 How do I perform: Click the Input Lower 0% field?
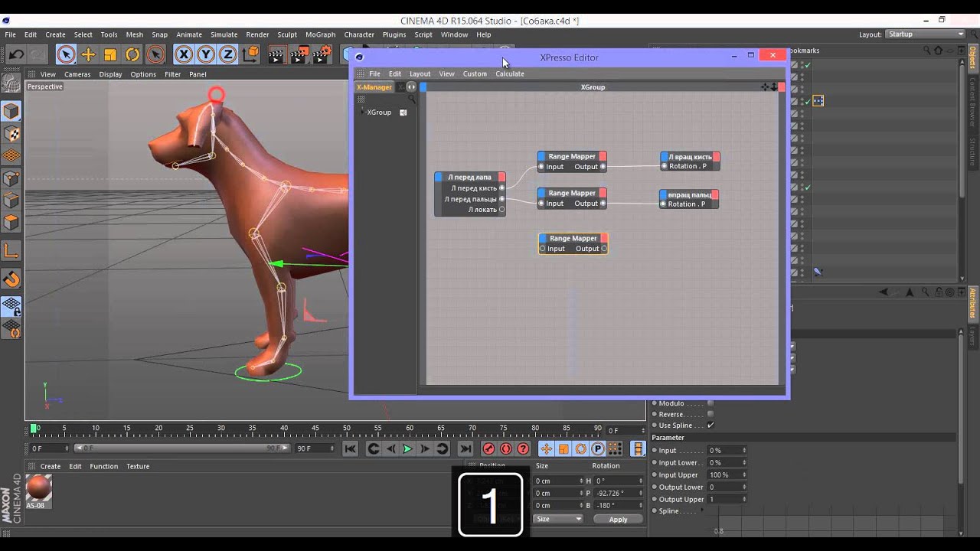pos(727,462)
